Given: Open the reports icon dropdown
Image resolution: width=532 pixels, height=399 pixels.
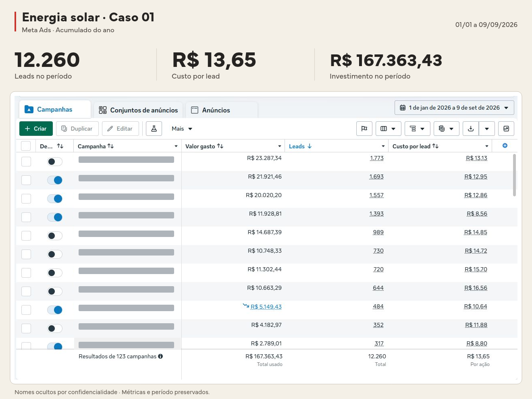Looking at the screenshot, I should click(447, 129).
